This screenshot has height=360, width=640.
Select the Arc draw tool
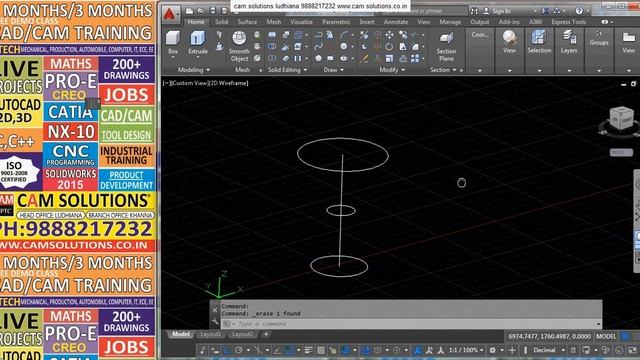click(x=344, y=35)
